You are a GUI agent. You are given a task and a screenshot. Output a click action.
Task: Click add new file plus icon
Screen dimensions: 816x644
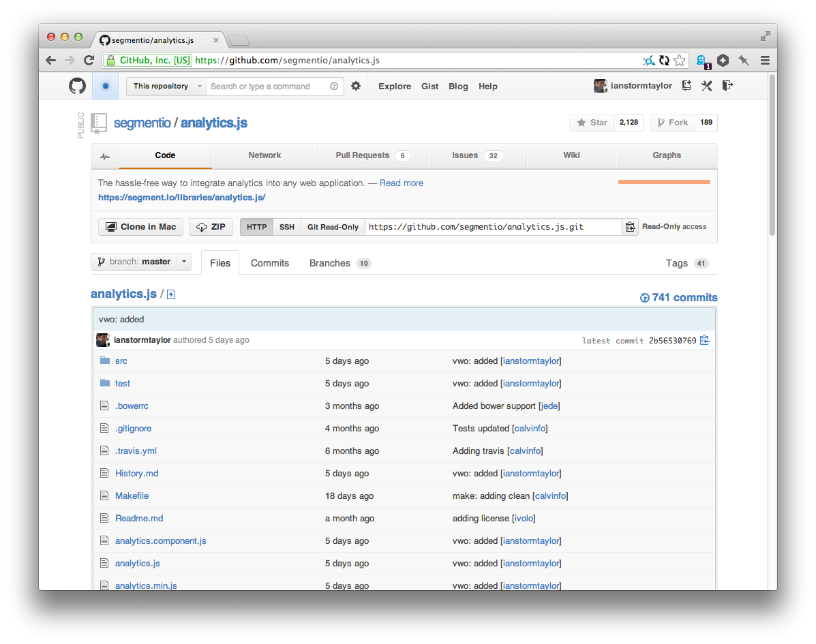click(x=171, y=294)
